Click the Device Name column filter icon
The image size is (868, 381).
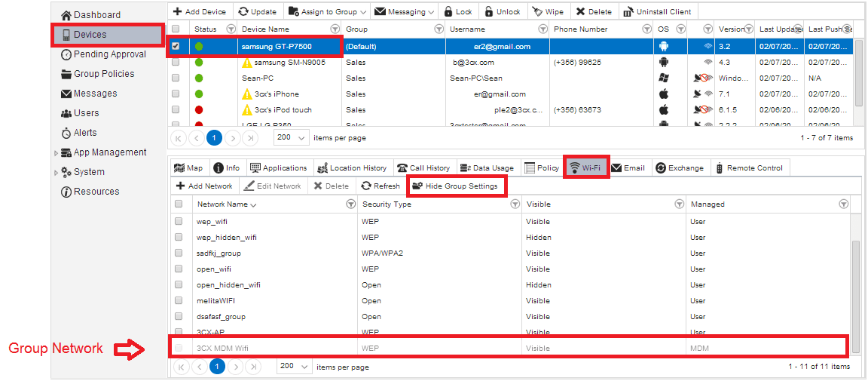335,29
